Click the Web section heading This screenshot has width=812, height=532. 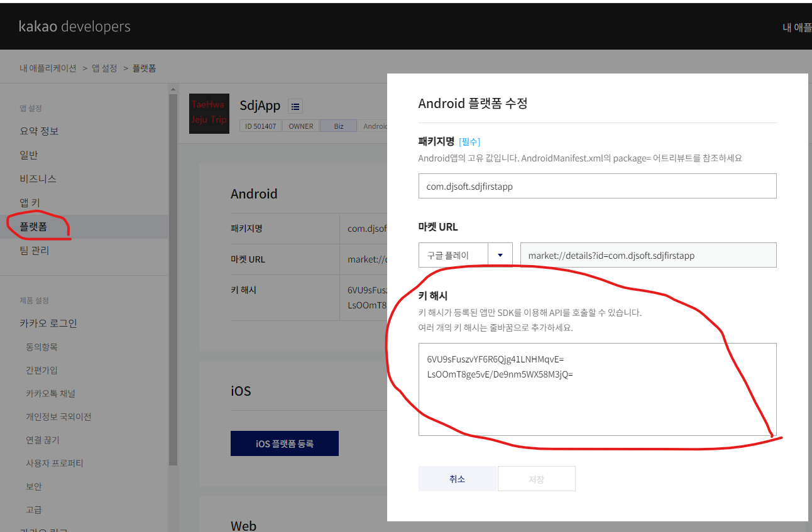(x=243, y=526)
